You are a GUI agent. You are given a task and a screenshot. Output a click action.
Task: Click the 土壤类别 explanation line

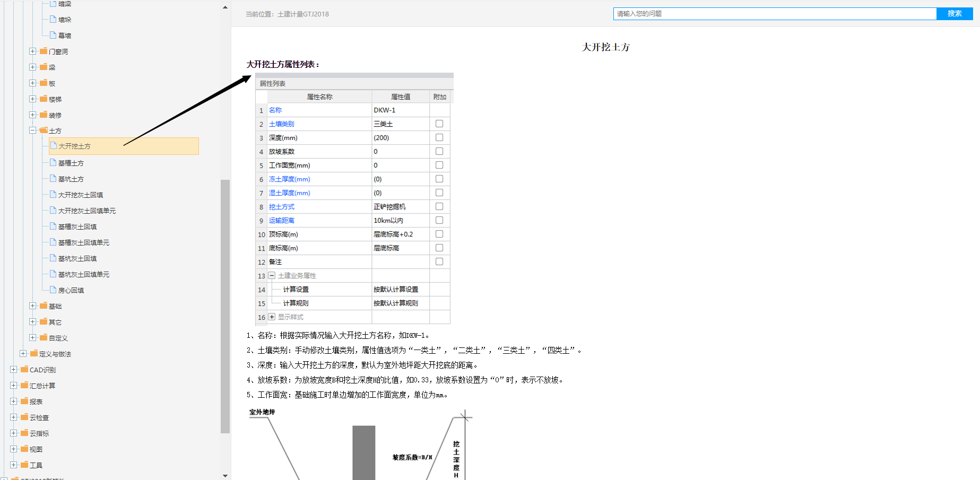[x=415, y=350]
